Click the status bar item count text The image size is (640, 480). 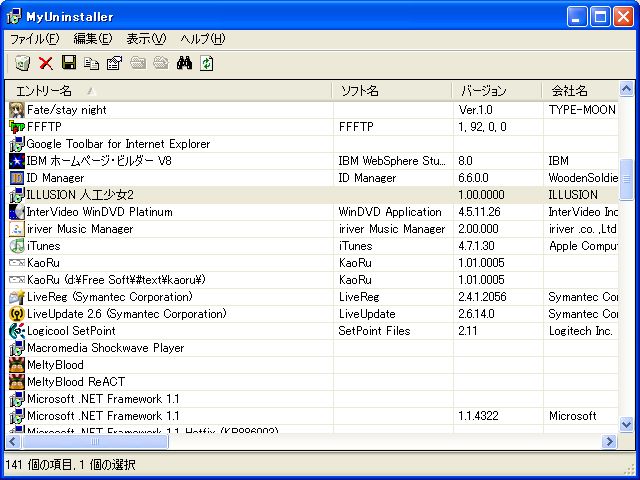71,465
